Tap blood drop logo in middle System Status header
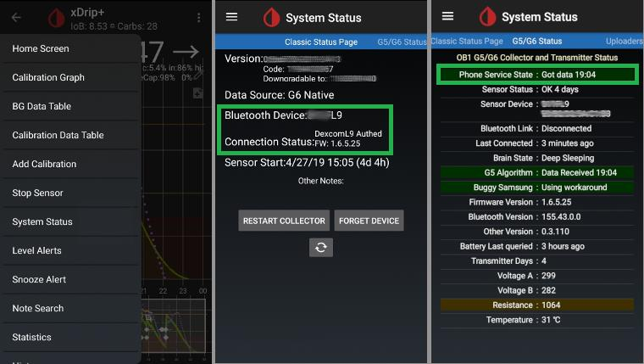Screen dimensions: 644x364 [x=271, y=18]
